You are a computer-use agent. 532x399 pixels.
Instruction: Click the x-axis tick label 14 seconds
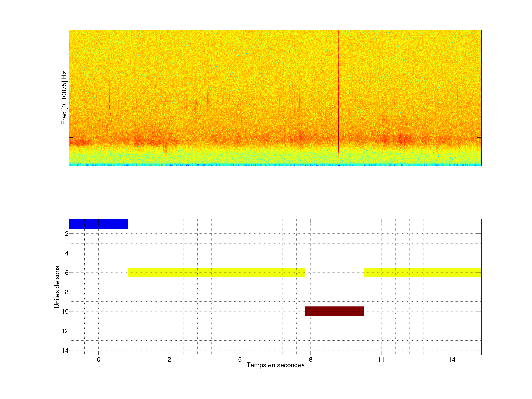(452, 359)
